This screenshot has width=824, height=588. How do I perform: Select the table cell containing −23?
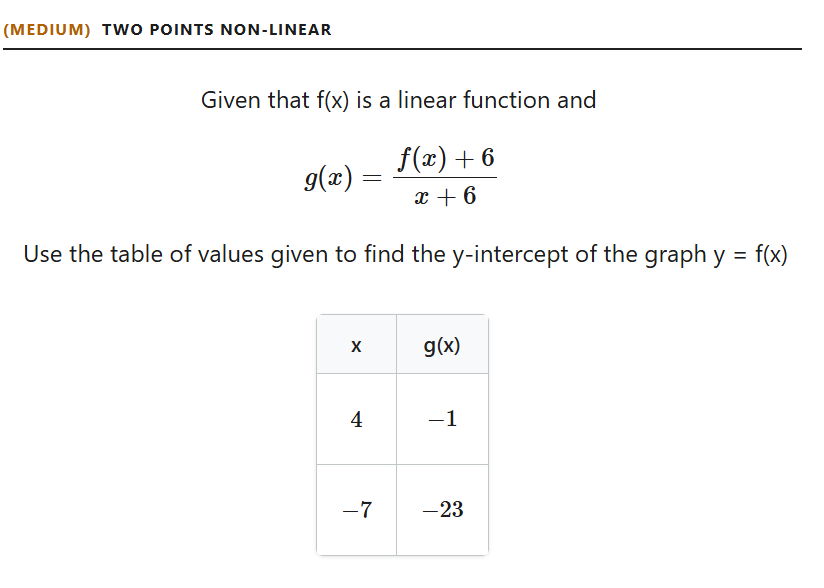[442, 510]
